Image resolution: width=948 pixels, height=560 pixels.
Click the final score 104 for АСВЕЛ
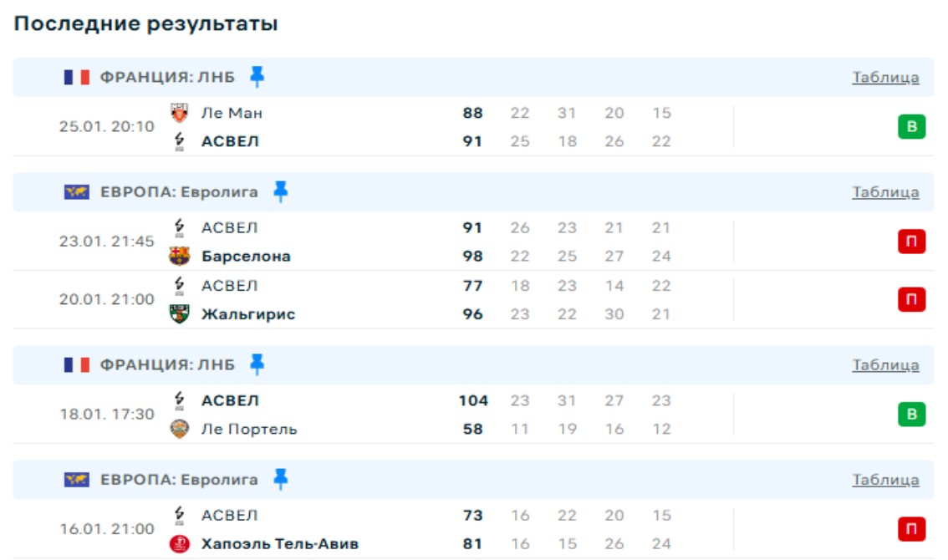click(473, 400)
